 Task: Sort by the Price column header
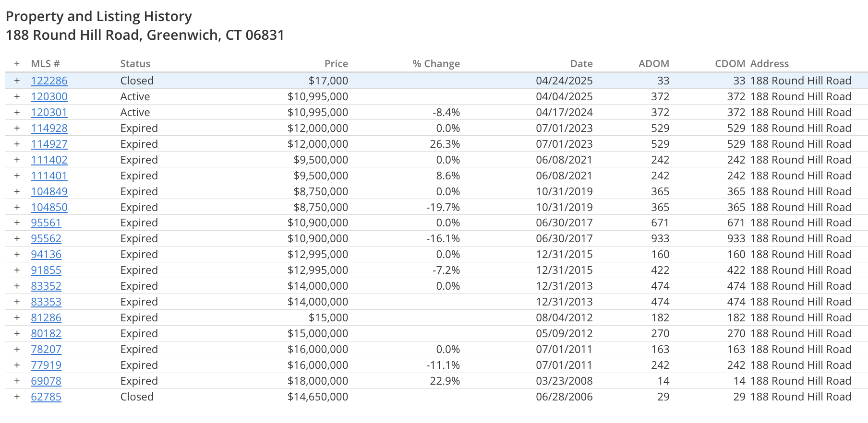(x=336, y=64)
